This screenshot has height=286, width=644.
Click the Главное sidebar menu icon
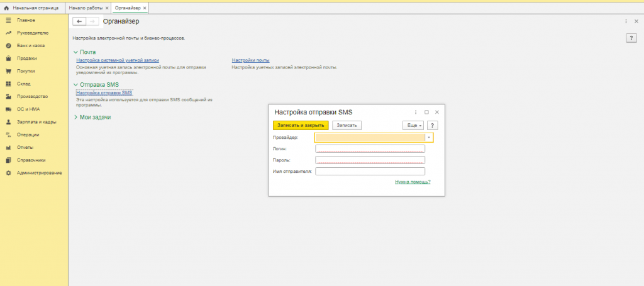coord(8,20)
